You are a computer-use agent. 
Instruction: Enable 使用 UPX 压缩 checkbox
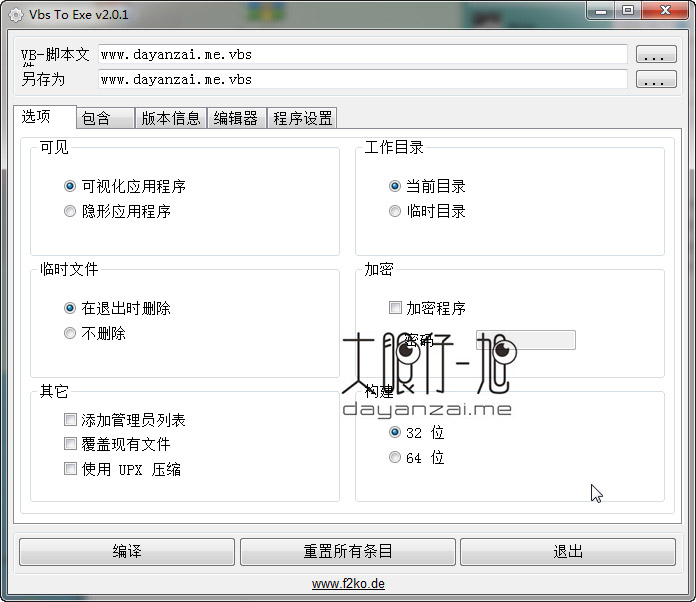coord(70,468)
